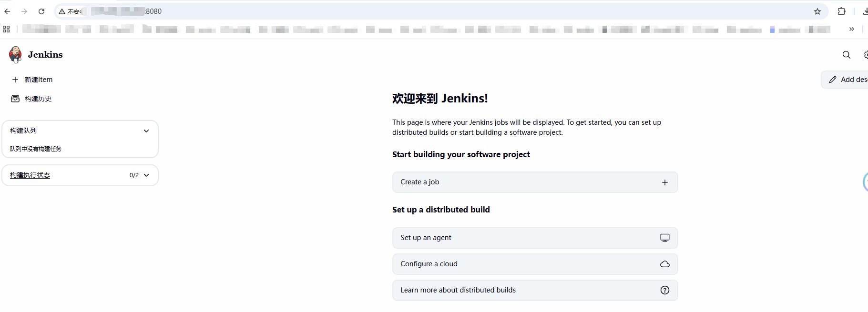Click the Create a job card

(535, 182)
